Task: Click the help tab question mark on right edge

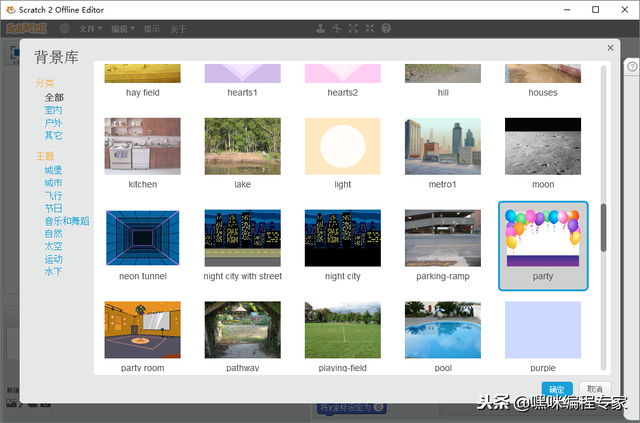Action: 632,66
